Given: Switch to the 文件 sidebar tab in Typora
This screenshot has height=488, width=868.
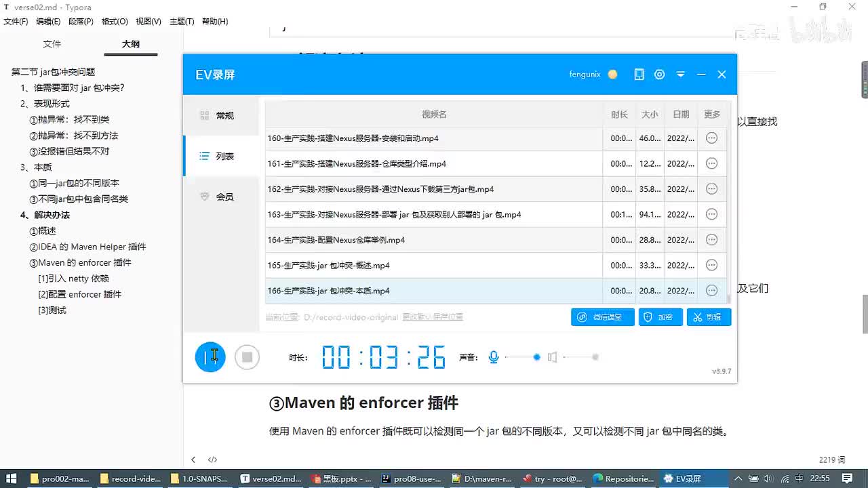Looking at the screenshot, I should pyautogui.click(x=52, y=44).
